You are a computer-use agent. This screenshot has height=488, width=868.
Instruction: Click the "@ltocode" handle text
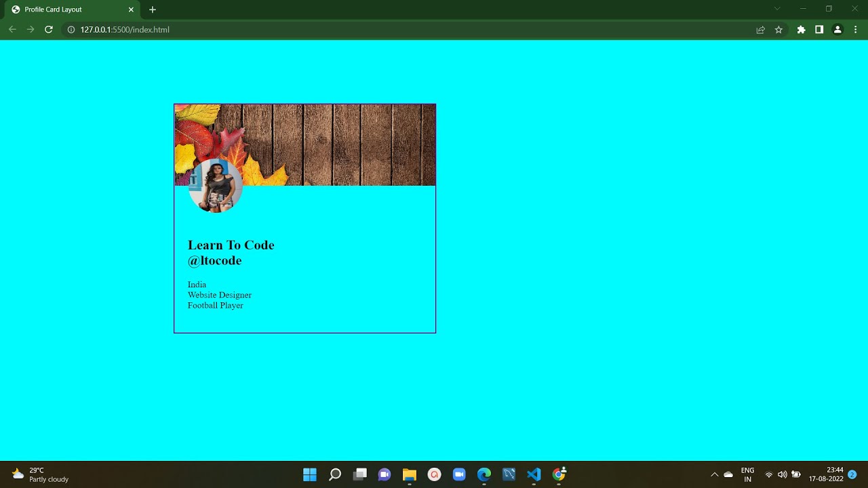pyautogui.click(x=215, y=261)
